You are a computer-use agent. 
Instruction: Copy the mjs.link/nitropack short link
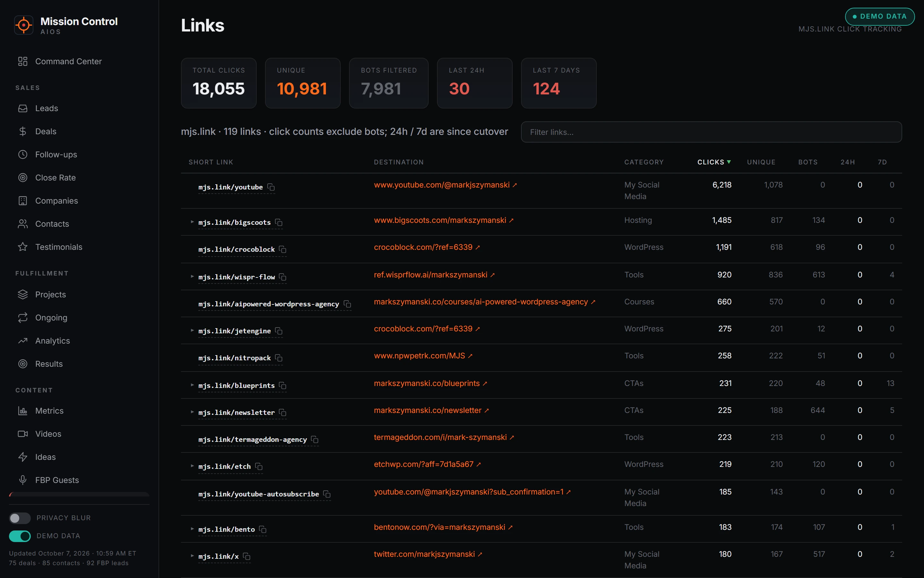pyautogui.click(x=279, y=358)
